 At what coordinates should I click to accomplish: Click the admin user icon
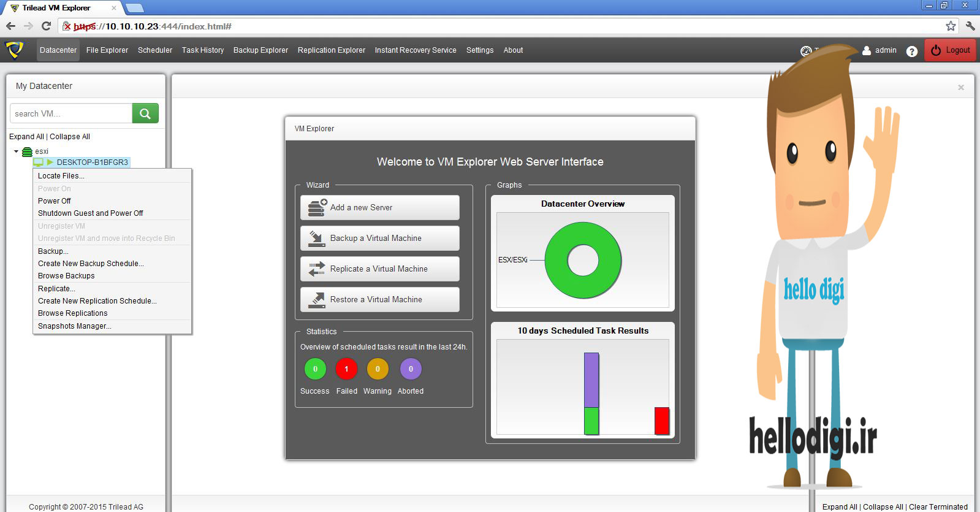(867, 50)
